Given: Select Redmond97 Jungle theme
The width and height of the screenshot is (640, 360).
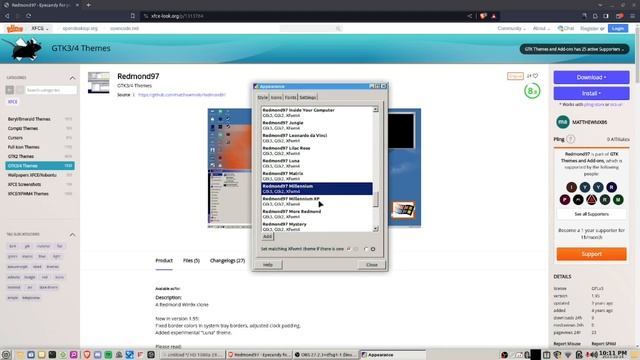Looking at the screenshot, I should pyautogui.click(x=317, y=125).
